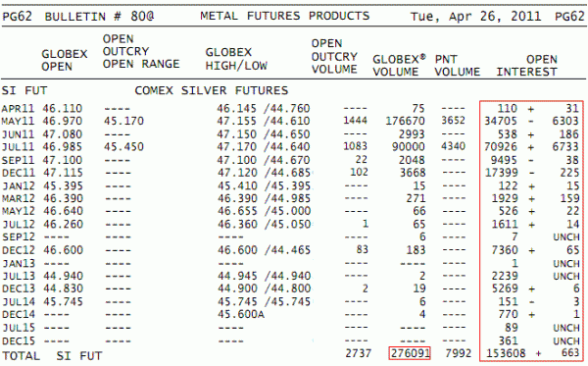The height and width of the screenshot is (366, 588).
Task: Click the DEC12 outcry volume 83
Action: pos(362,249)
